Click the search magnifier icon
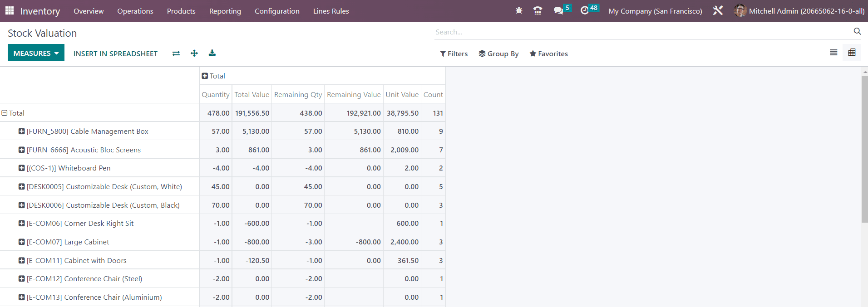Viewport: 868px width, 307px height. pos(857,31)
